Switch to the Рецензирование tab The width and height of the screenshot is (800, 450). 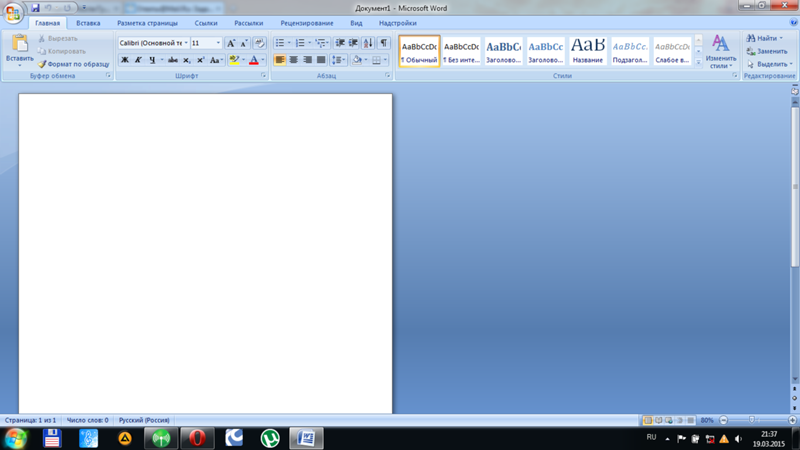click(307, 23)
